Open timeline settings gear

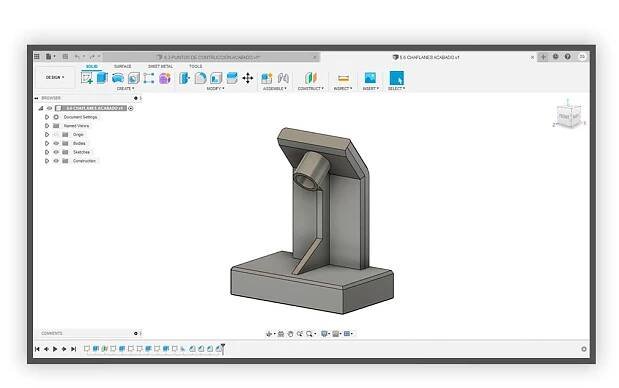click(583, 349)
